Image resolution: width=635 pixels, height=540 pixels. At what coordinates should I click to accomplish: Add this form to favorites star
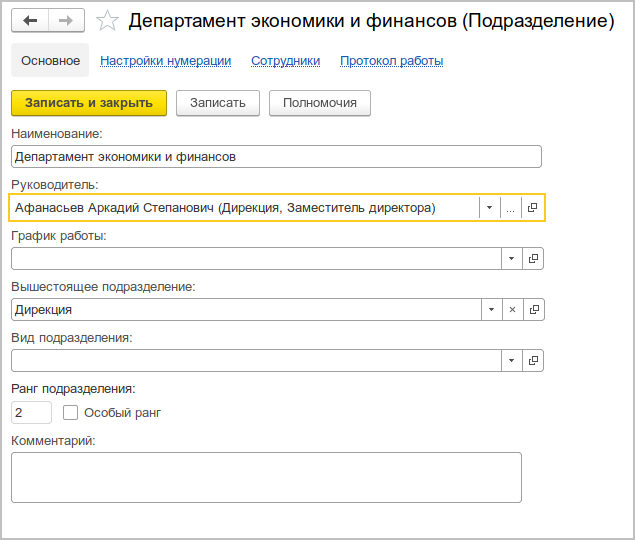(x=108, y=21)
